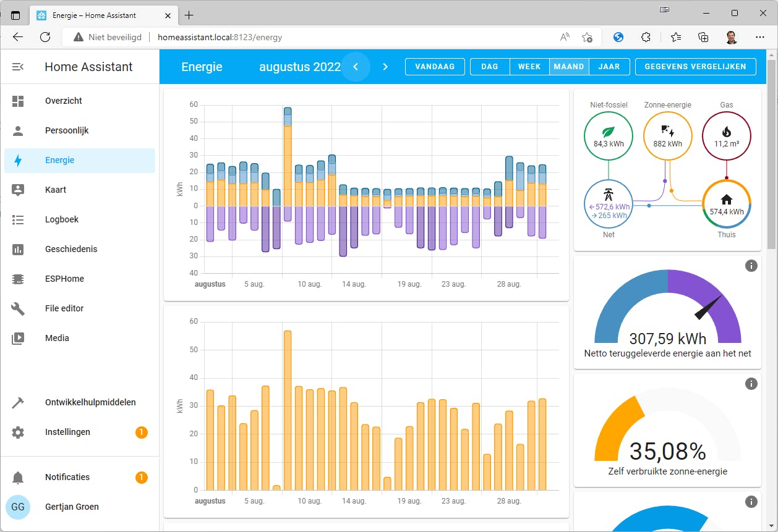Click the Media player icon in sidebar
This screenshot has height=532, width=778.
click(18, 338)
